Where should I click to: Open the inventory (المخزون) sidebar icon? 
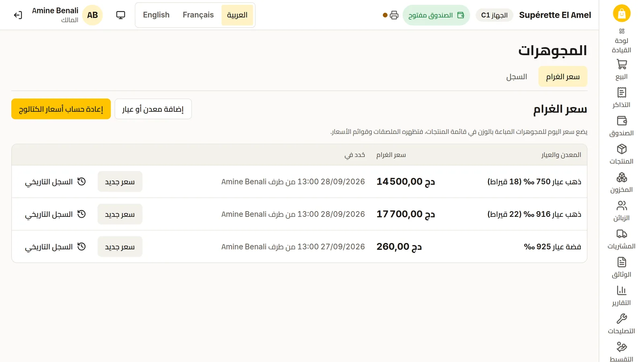[x=621, y=182]
